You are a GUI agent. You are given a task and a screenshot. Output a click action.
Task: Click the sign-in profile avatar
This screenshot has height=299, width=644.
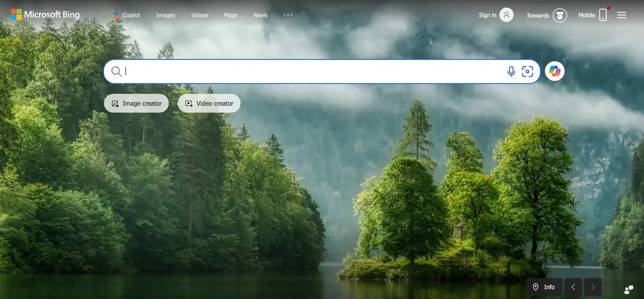click(505, 14)
